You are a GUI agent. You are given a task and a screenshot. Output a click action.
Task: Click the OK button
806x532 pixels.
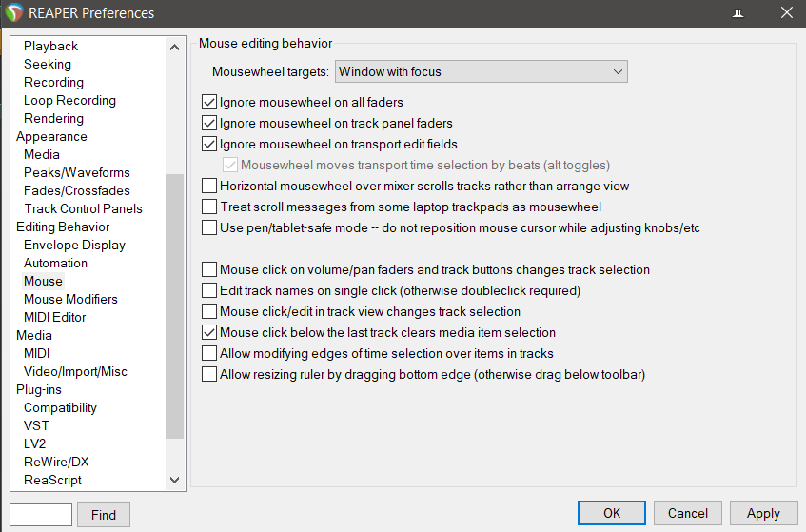(x=612, y=513)
